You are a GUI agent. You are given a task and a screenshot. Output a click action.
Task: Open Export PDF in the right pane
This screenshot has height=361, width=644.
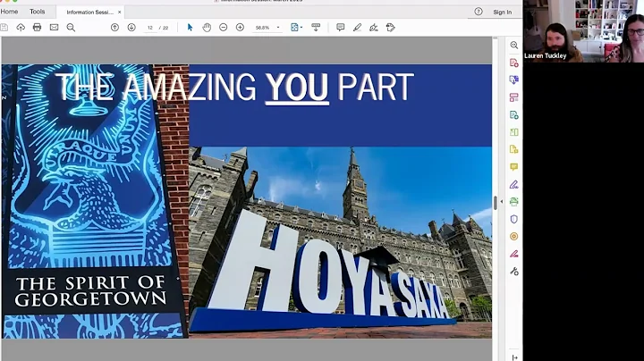tap(513, 149)
